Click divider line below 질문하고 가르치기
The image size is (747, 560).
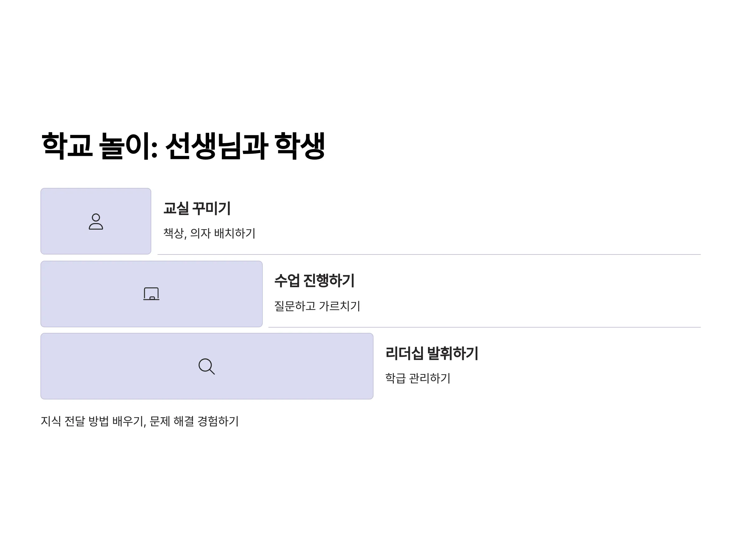[x=484, y=327]
